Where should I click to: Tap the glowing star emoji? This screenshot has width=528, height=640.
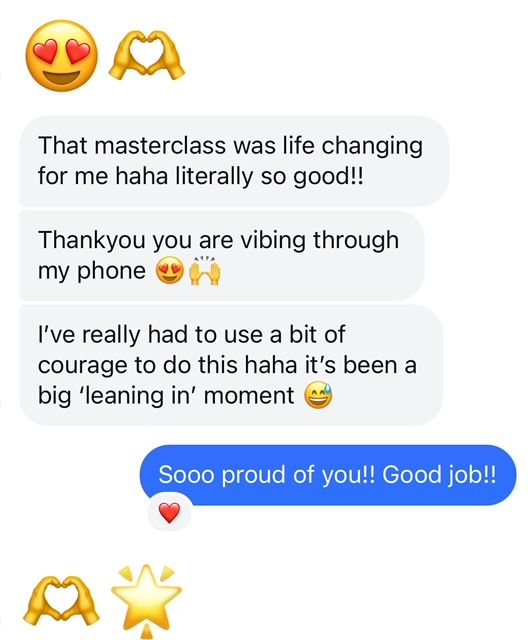(146, 600)
